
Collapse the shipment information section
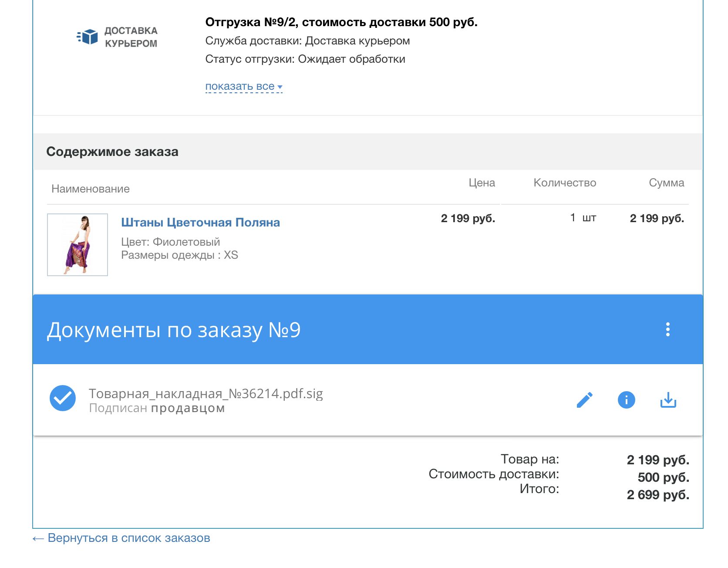(x=240, y=86)
